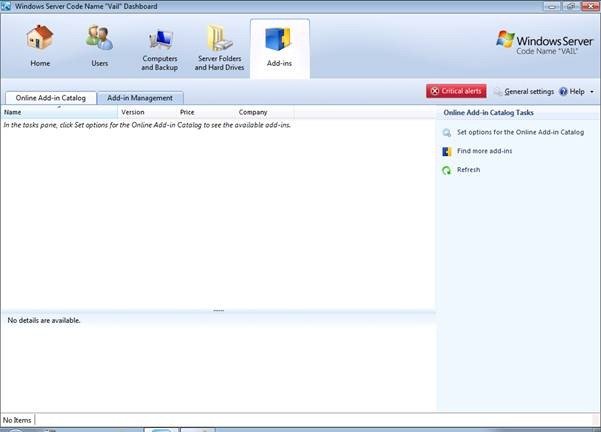Close the Dashboard window

590,6
